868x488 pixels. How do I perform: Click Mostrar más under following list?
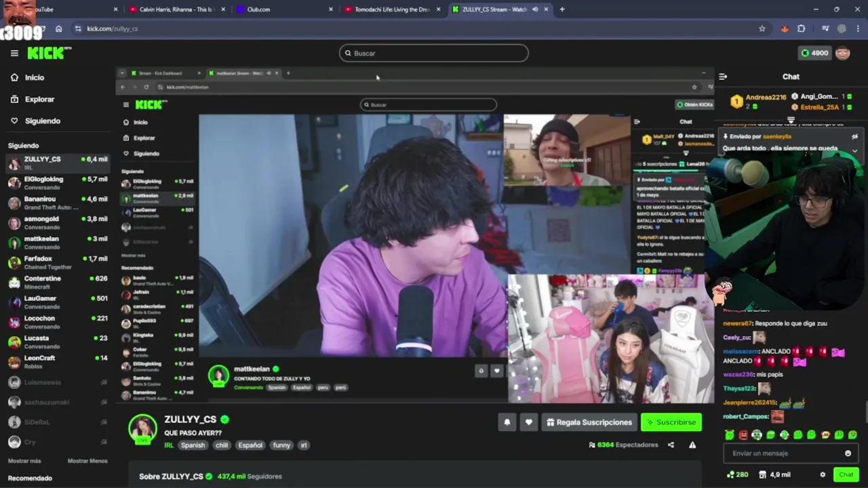24,461
